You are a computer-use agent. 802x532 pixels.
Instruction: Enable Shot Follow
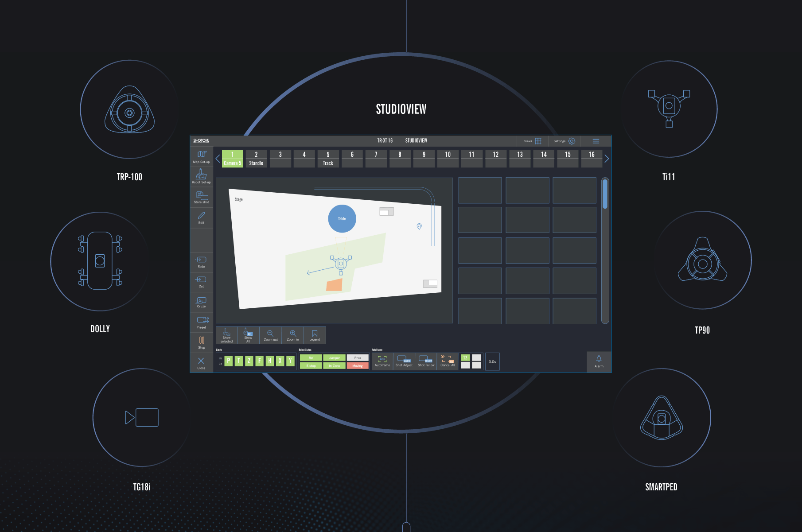click(x=426, y=361)
